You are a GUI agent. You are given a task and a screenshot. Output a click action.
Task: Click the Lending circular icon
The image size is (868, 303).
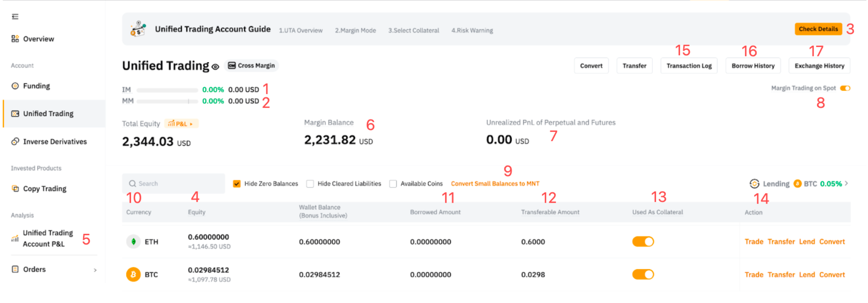pos(754,184)
